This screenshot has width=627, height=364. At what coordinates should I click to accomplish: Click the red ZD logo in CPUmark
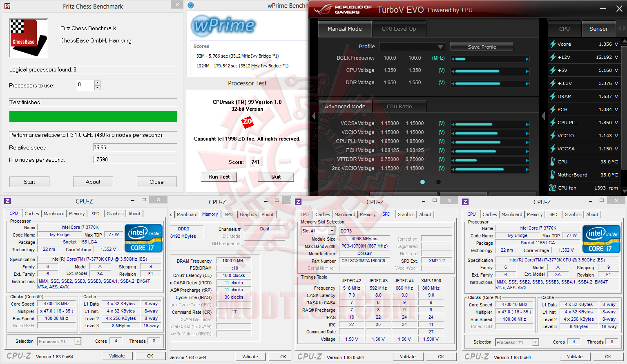click(x=247, y=122)
